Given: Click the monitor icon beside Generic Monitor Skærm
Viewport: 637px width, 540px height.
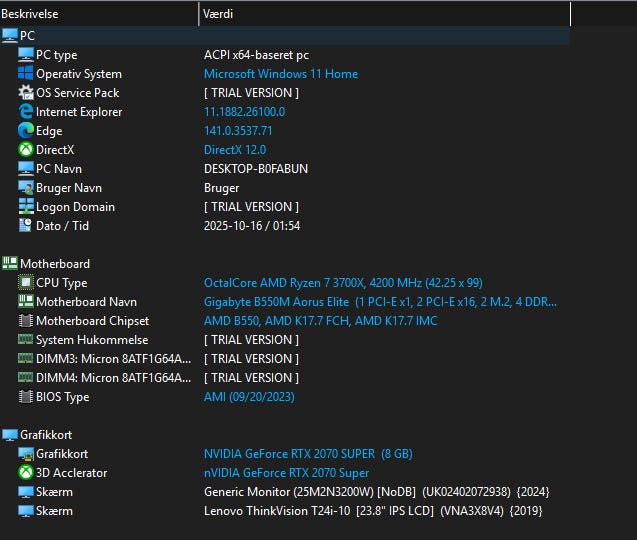Looking at the screenshot, I should 26,492.
